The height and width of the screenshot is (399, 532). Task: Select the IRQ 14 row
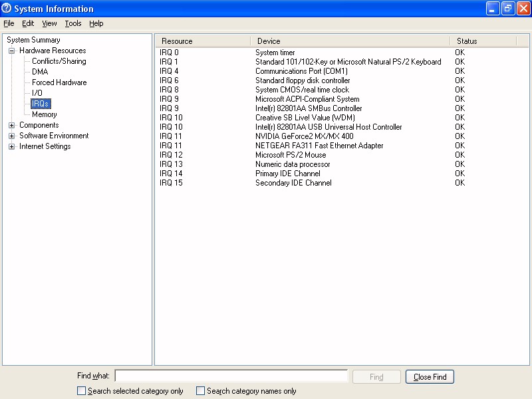(x=342, y=174)
